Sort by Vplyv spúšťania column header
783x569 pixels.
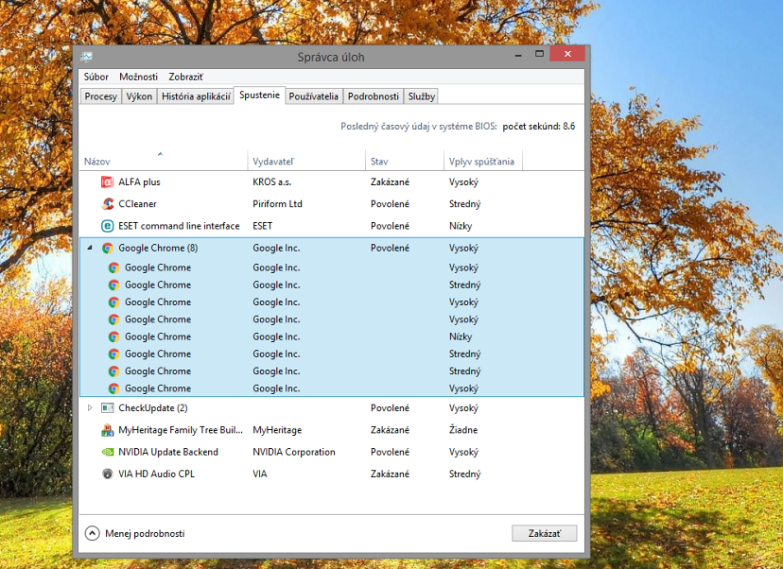pyautogui.click(x=483, y=161)
